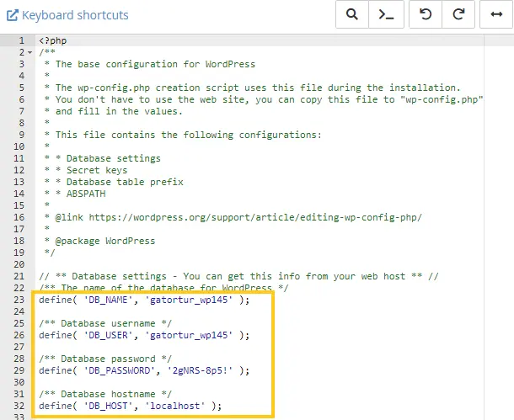Click the 'localhost' value on the DB_HOST line
514x420 pixels.
(x=174, y=406)
